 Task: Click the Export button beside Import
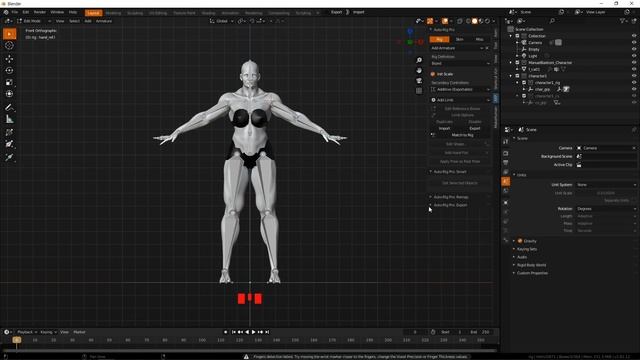pos(475,128)
